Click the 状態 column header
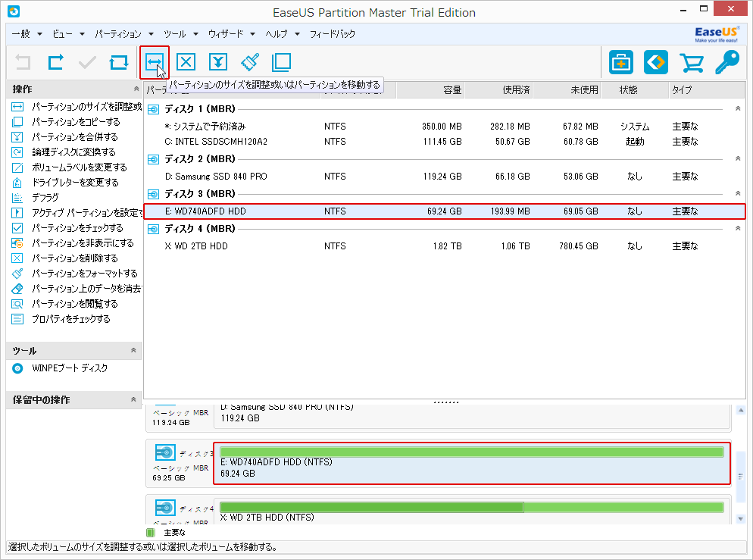The height and width of the screenshot is (560, 753). [635, 90]
